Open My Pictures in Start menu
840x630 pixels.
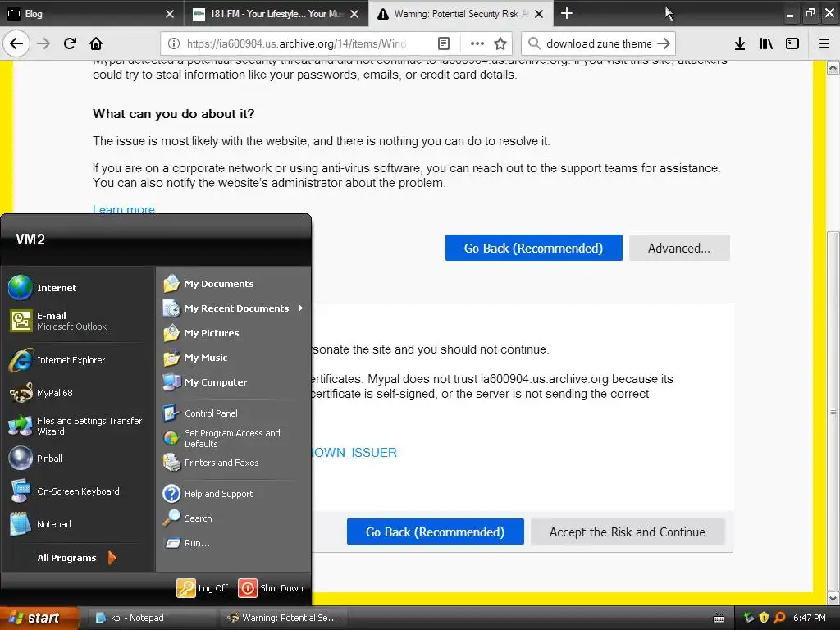coord(234,333)
